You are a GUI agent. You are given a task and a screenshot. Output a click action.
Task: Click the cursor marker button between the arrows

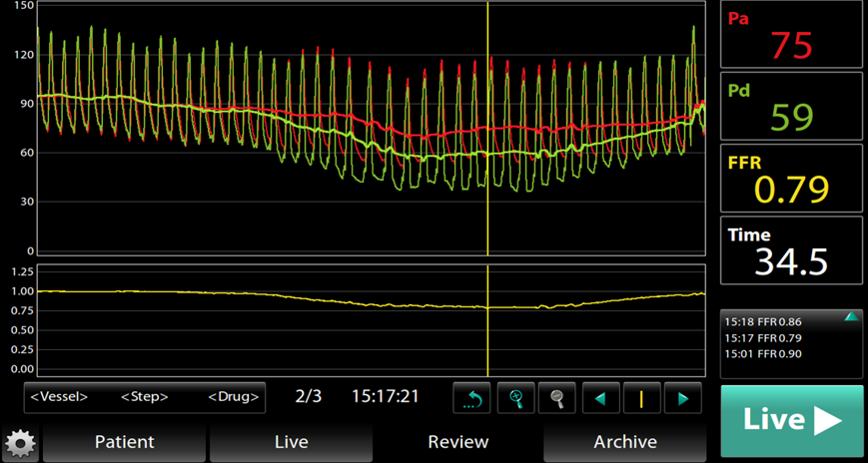click(x=641, y=398)
